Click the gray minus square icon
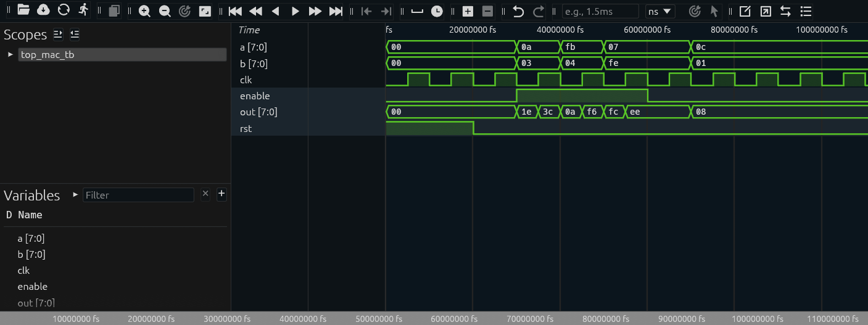The image size is (868, 325). tap(487, 11)
